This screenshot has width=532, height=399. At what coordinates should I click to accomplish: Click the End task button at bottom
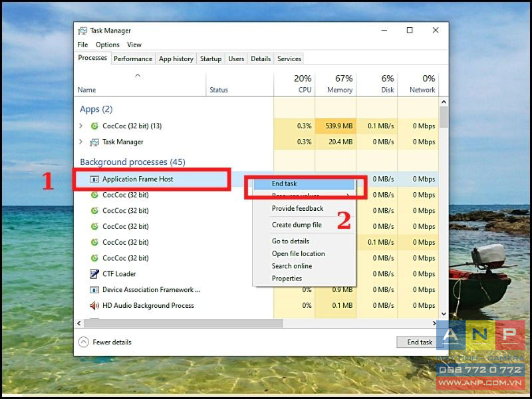coord(420,342)
